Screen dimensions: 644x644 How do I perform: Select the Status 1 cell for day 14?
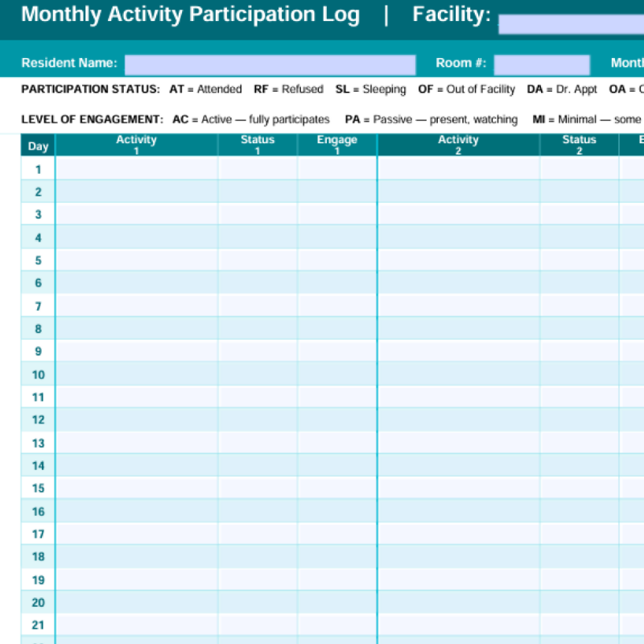pyautogui.click(x=258, y=465)
